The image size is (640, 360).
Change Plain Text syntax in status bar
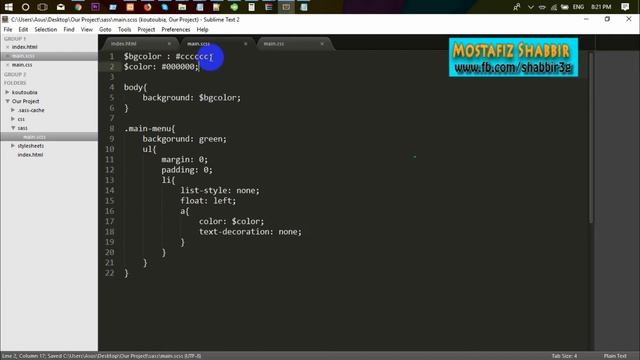(x=615, y=356)
